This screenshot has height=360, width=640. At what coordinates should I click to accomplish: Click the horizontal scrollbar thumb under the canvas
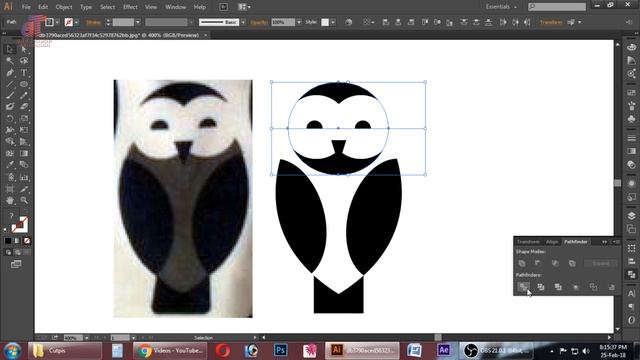pyautogui.click(x=438, y=338)
